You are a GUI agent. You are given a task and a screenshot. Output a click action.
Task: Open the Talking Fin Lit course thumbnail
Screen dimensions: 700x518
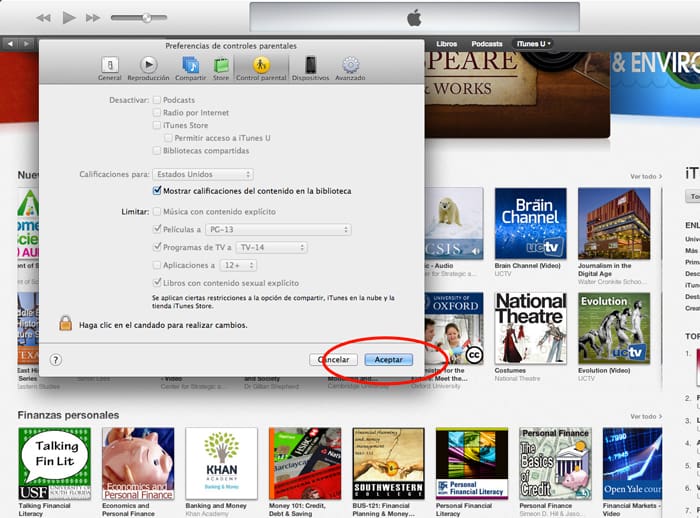pos(54,464)
